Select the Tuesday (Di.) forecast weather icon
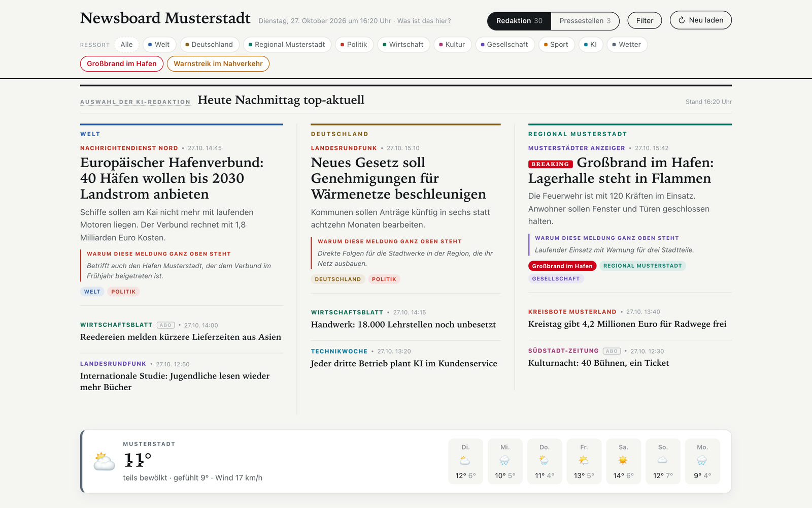812x508 pixels. click(x=465, y=460)
